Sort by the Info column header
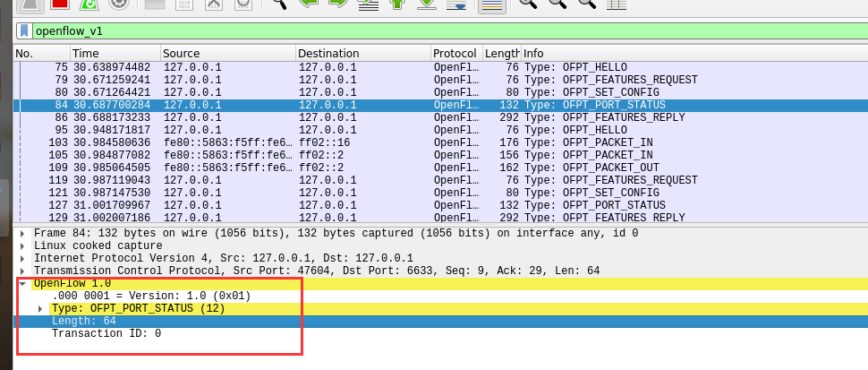 pos(694,53)
